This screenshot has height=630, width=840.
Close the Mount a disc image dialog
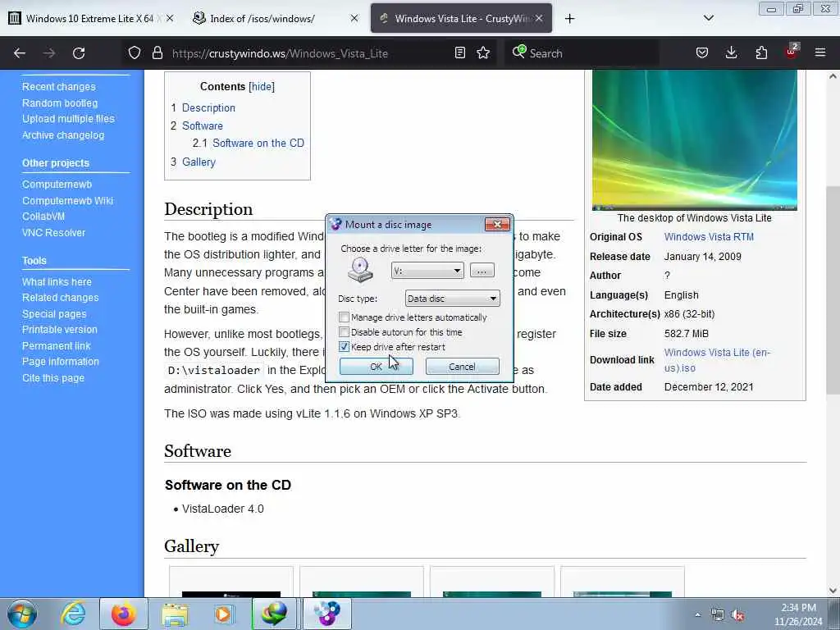point(497,225)
